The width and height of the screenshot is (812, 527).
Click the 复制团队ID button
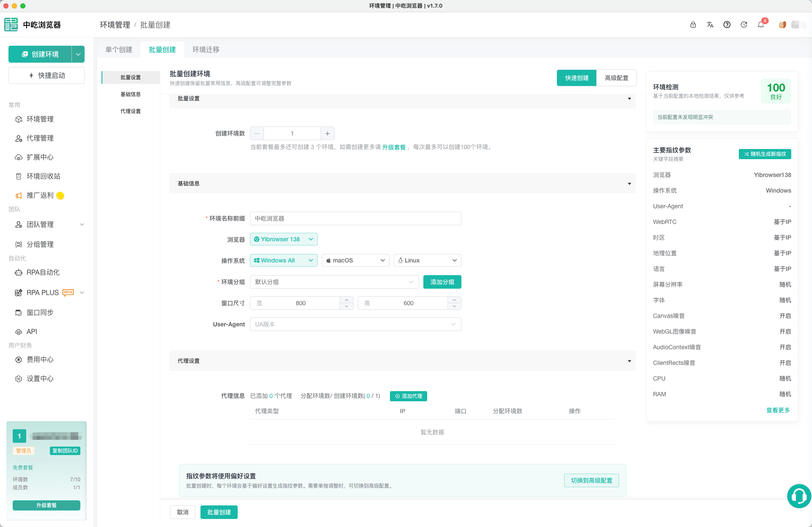[x=65, y=451]
